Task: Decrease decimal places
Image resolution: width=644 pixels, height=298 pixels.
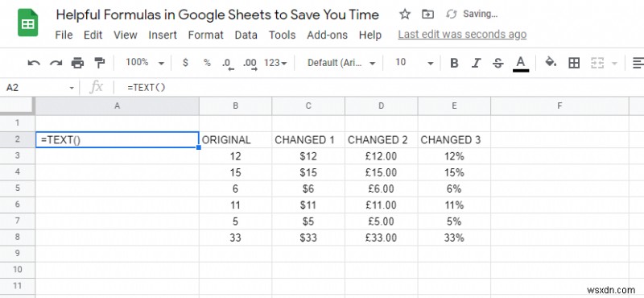Action: 228,64
